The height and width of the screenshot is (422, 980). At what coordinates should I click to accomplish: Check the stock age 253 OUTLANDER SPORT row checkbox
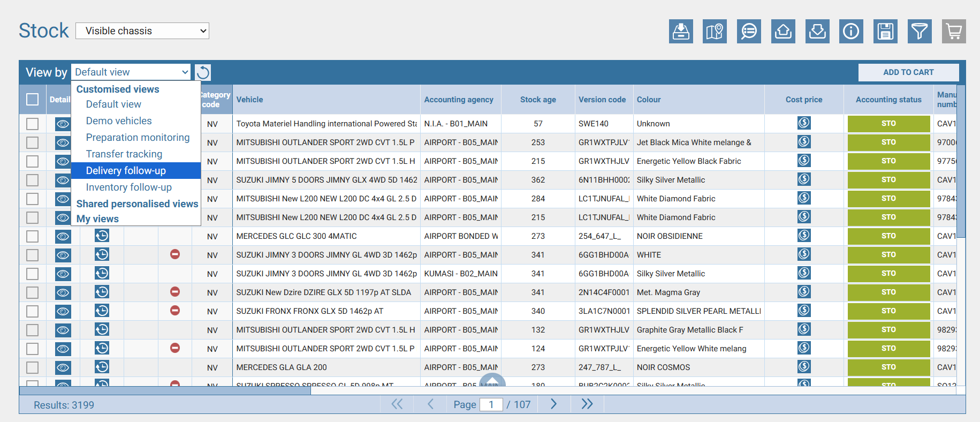[x=32, y=142]
